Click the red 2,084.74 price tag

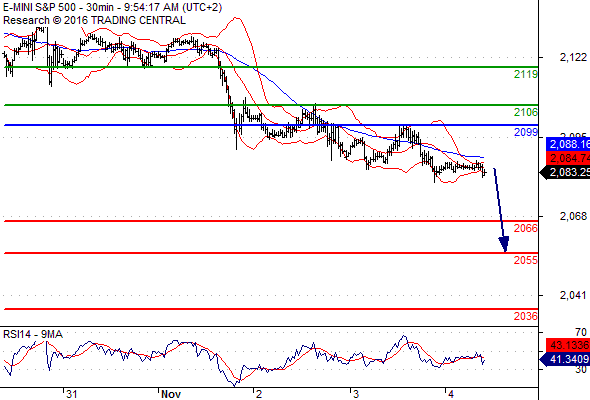[x=568, y=158]
